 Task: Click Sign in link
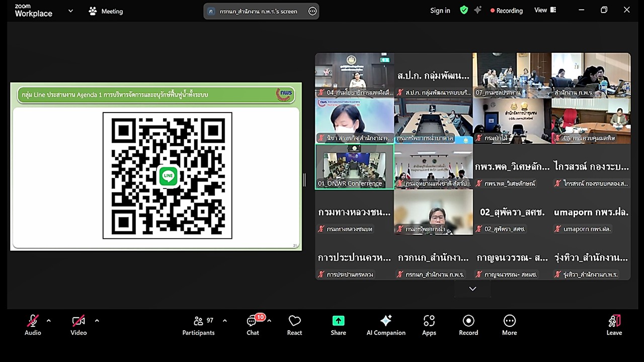coord(440,11)
